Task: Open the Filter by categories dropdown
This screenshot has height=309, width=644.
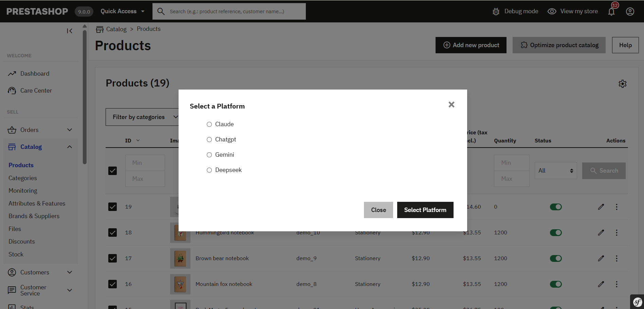Action: click(143, 117)
